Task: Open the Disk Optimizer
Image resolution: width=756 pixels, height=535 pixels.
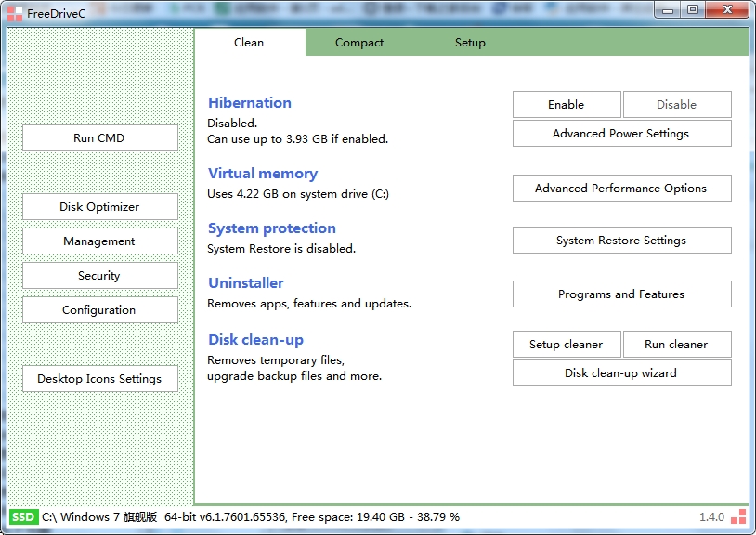Action: pyautogui.click(x=99, y=207)
